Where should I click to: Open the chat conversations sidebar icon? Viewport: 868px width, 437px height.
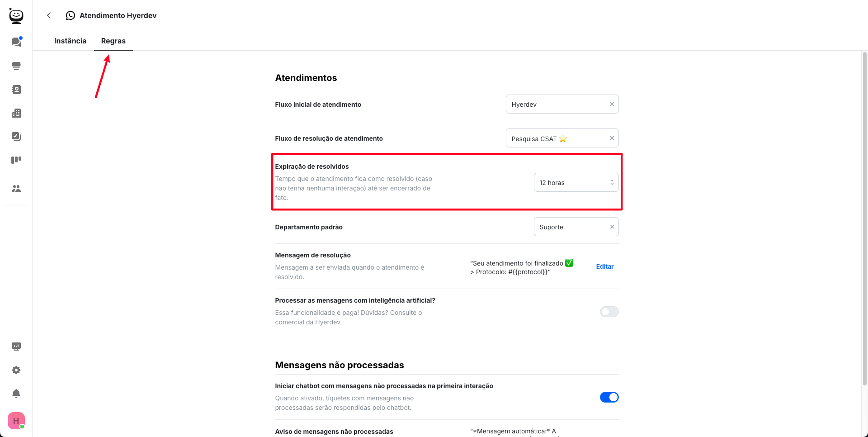pos(16,42)
